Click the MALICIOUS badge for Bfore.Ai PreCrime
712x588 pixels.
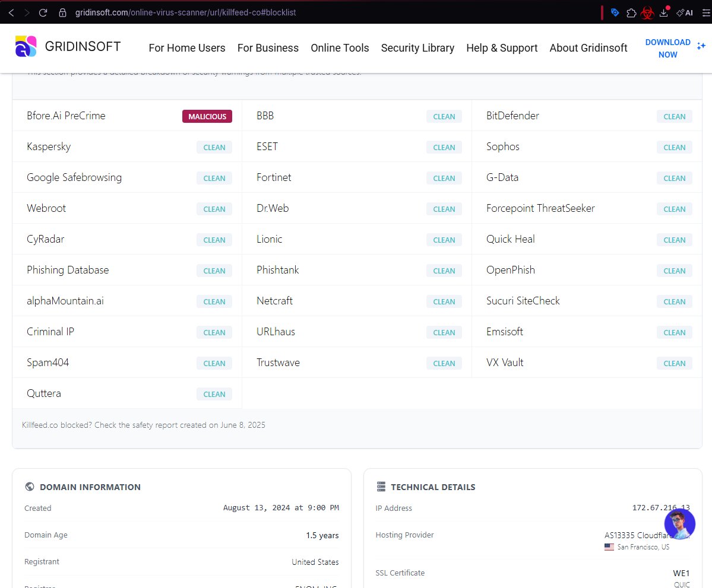point(207,117)
